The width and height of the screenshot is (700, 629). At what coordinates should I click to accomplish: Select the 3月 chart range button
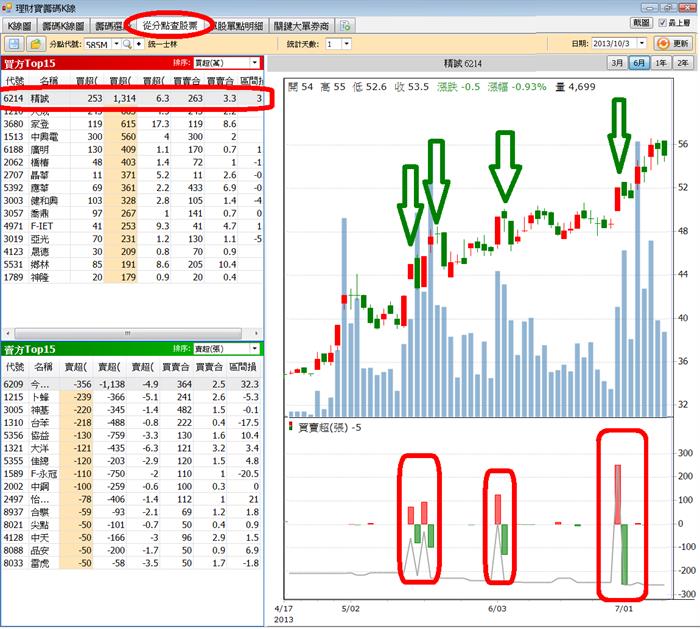(618, 63)
